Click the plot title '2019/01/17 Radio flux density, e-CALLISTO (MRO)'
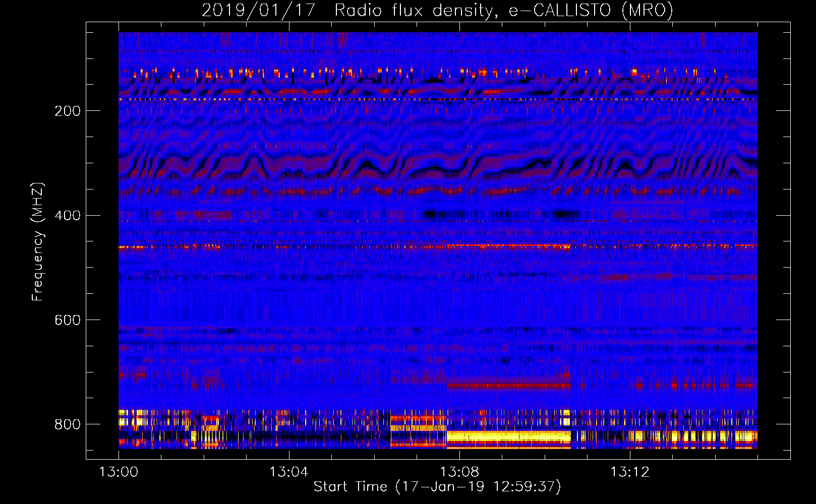 437,10
